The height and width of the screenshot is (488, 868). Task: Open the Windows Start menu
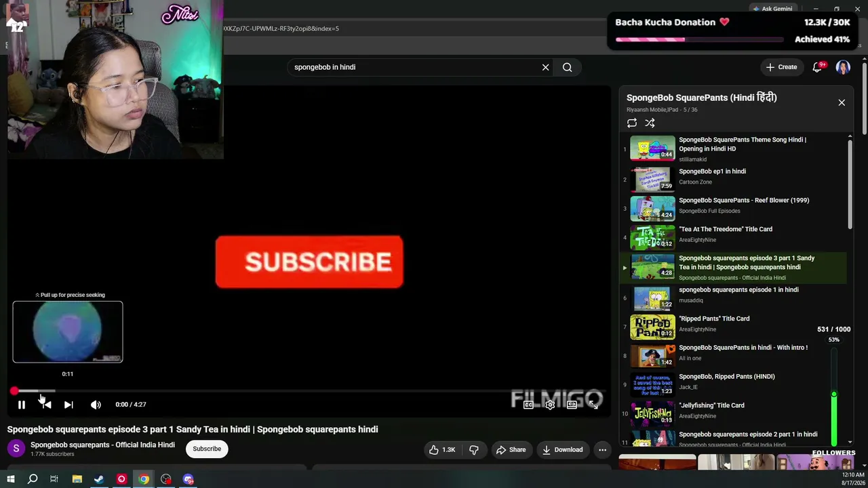click(x=10, y=479)
